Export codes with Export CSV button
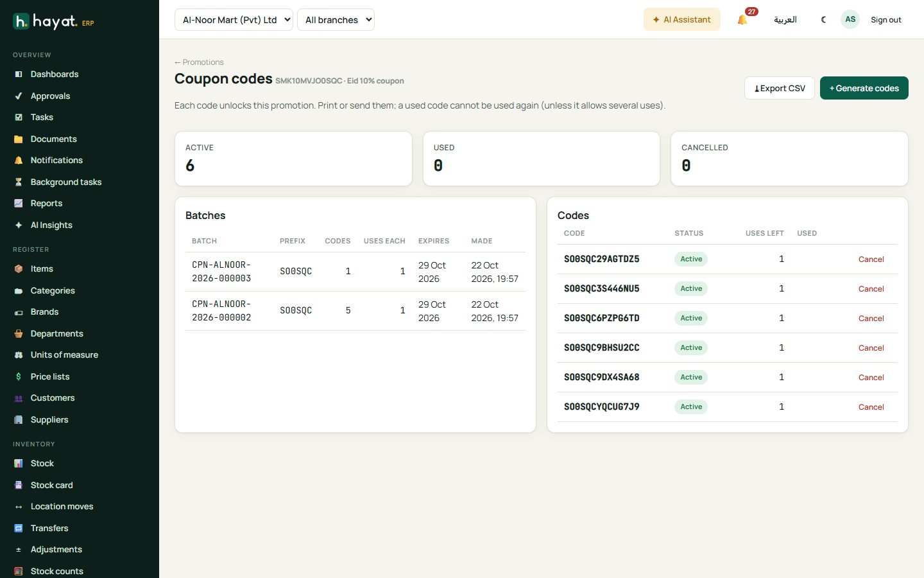 [779, 88]
